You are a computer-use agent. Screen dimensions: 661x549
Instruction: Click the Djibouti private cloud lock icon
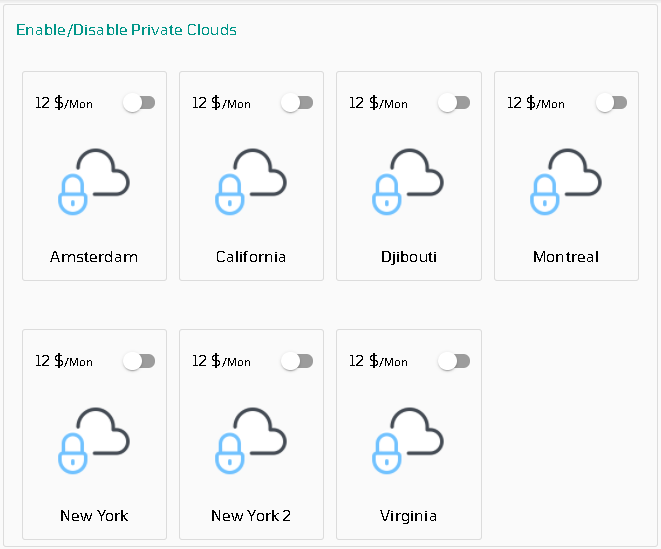click(408, 182)
